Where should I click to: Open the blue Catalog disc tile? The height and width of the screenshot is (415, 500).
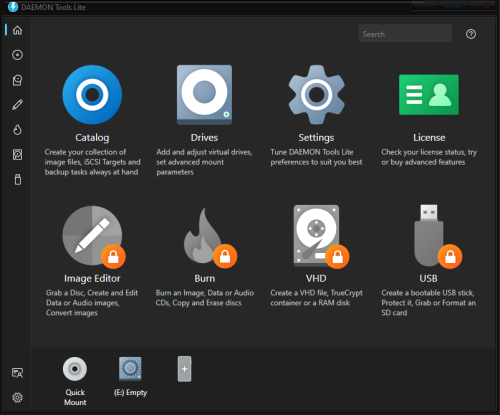(x=92, y=95)
